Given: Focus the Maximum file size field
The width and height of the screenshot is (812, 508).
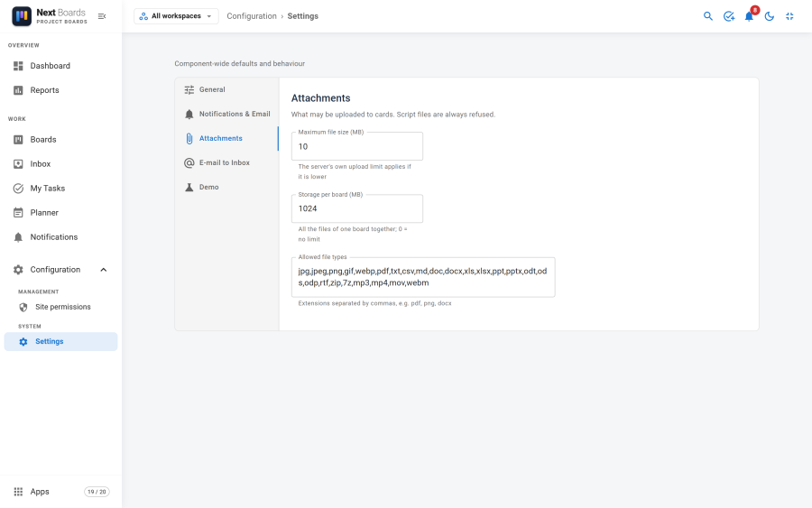Looking at the screenshot, I should pos(357,146).
